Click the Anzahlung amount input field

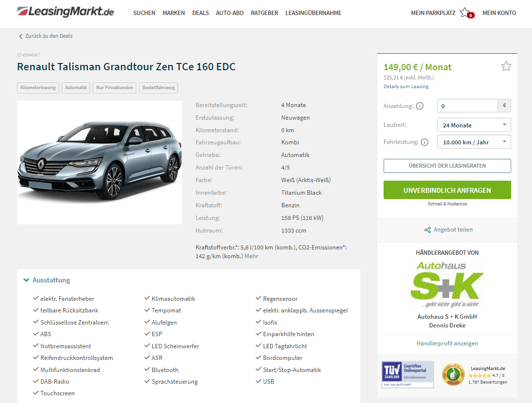tap(468, 106)
